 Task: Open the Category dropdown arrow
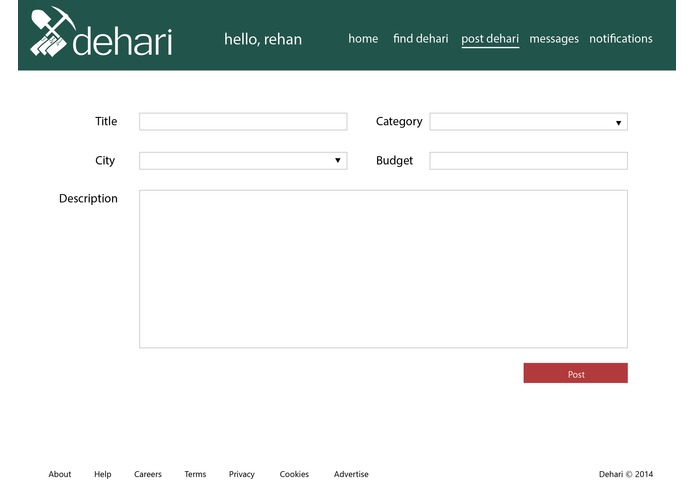click(x=618, y=123)
